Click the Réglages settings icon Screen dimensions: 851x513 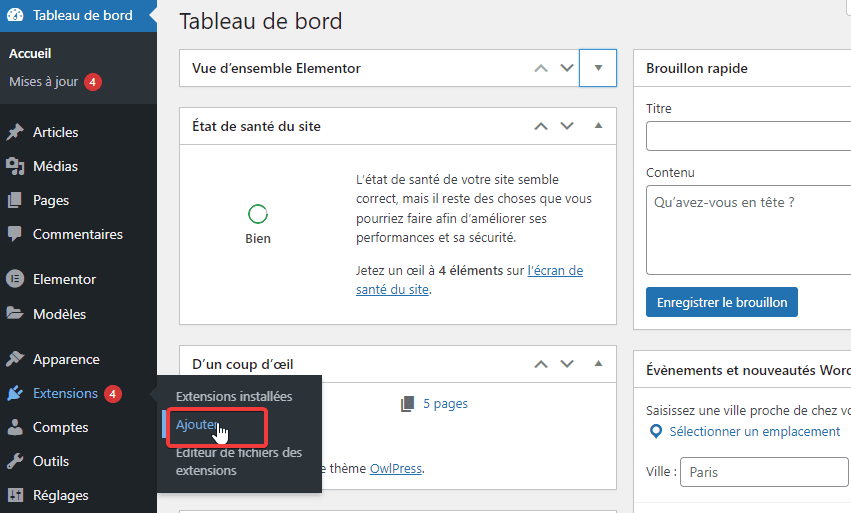pos(15,495)
